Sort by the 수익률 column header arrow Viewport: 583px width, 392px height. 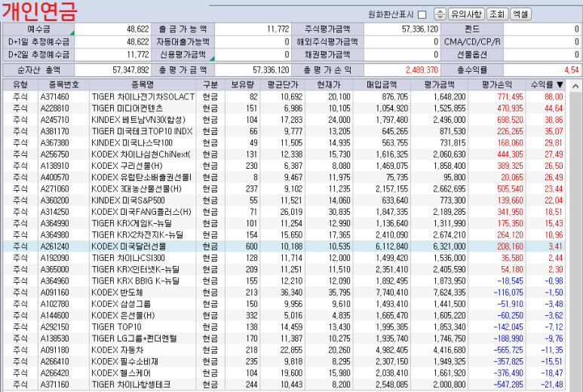pos(560,84)
